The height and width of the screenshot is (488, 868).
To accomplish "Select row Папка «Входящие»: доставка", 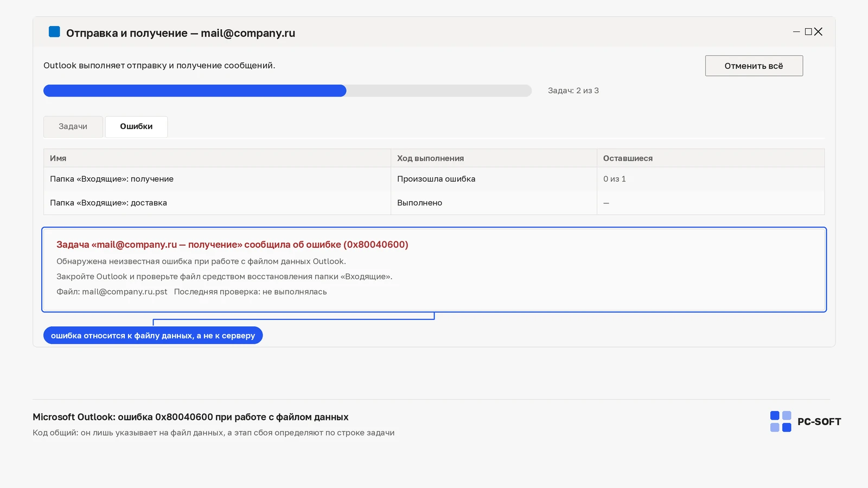I will tap(434, 203).
